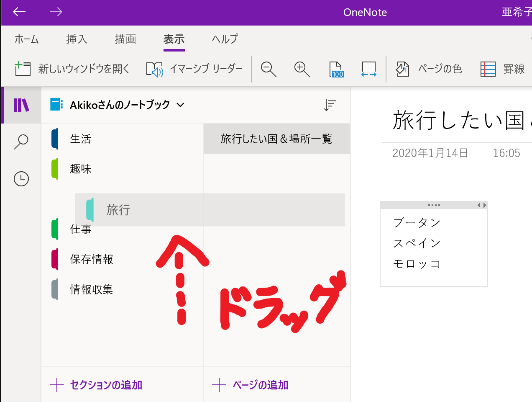Click the zoom in magnifier icon

[x=302, y=69]
